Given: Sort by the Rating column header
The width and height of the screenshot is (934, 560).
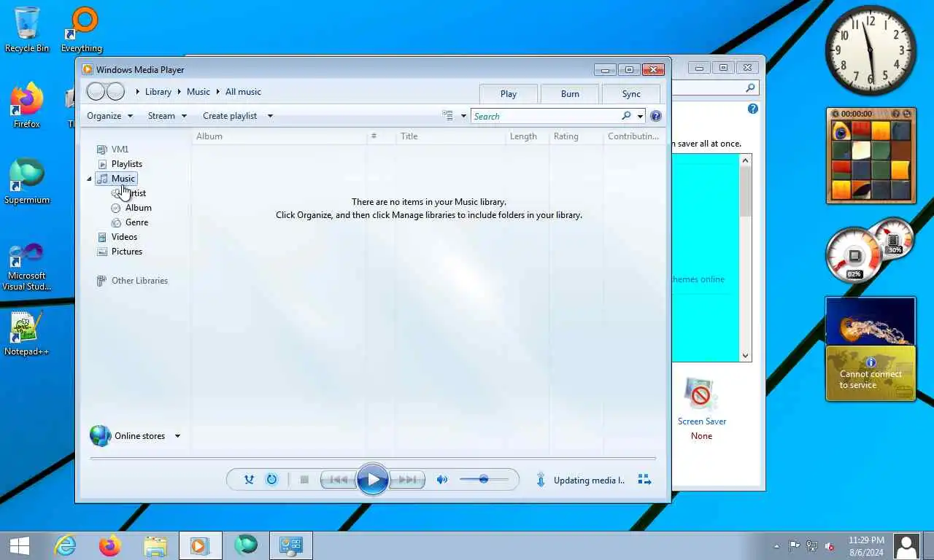Looking at the screenshot, I should [x=576, y=136].
